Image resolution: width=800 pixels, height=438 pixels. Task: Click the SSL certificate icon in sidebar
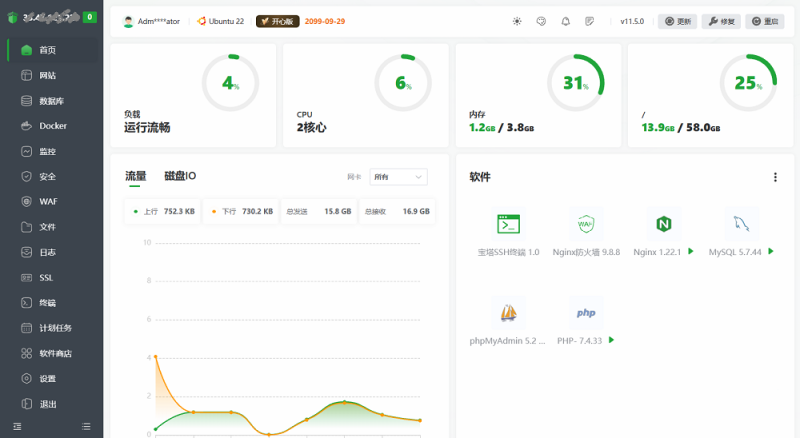click(x=27, y=278)
